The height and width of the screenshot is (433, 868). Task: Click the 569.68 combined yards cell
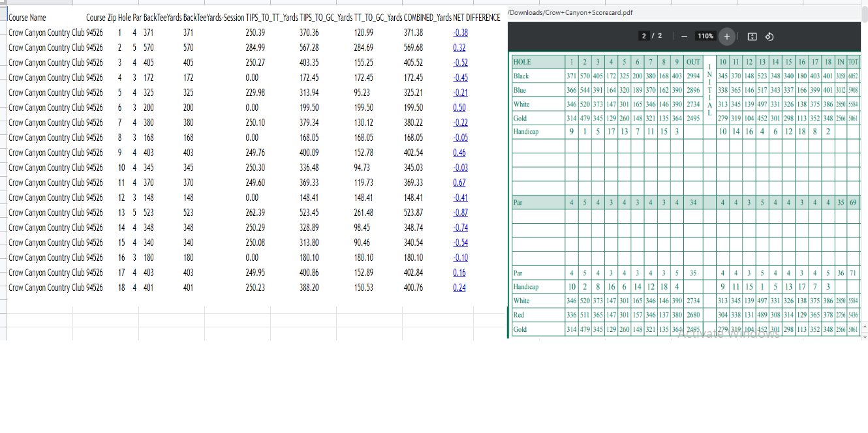click(x=413, y=48)
